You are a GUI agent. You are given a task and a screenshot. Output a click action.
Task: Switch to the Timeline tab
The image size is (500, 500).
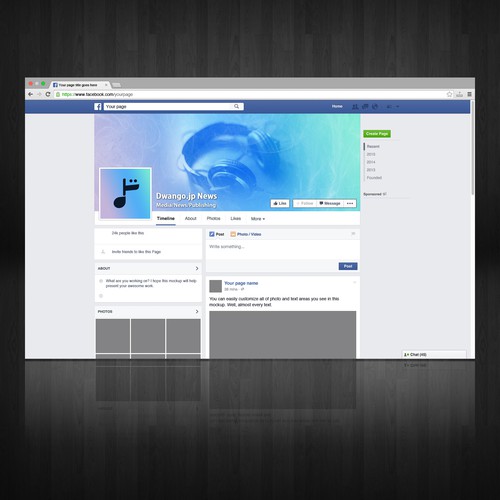[x=166, y=219]
